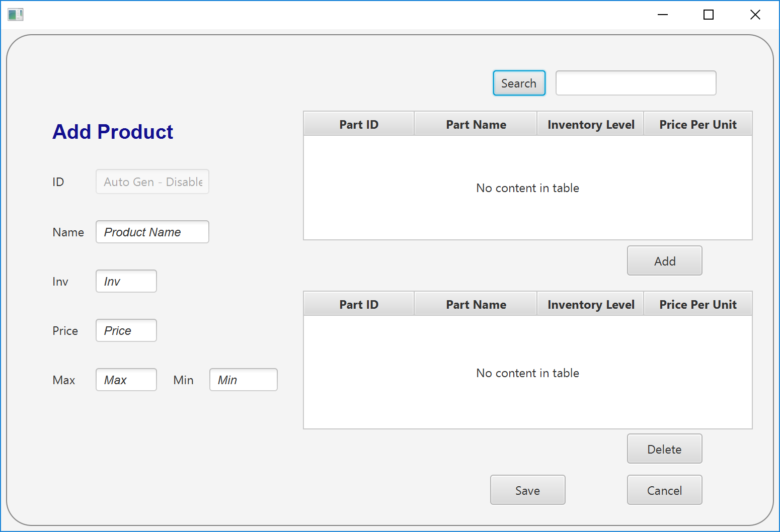Click the Inv input field
The height and width of the screenshot is (532, 780).
point(126,281)
